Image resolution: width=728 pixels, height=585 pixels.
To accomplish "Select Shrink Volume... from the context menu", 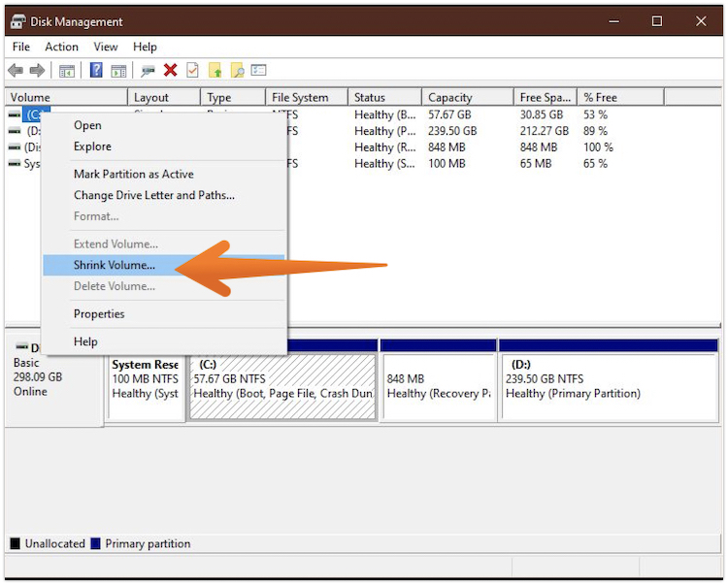I will (114, 265).
